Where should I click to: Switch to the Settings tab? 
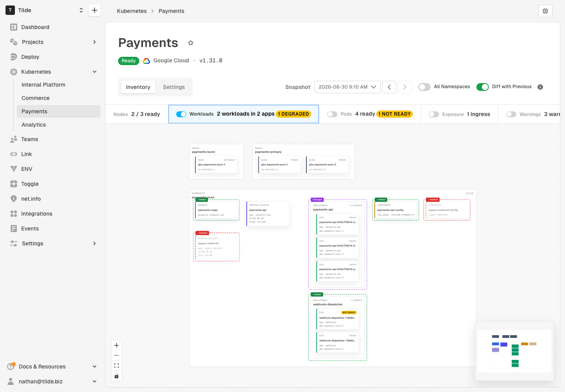[x=174, y=87]
